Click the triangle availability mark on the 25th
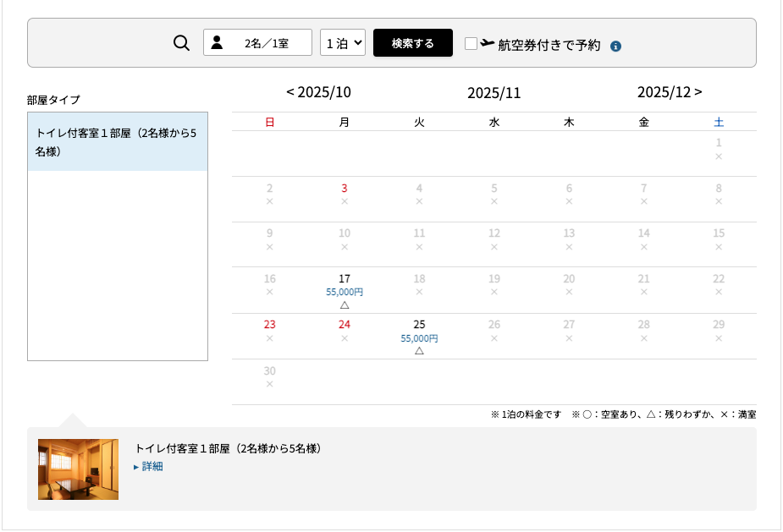Screen dimensions: 783x532 pos(419,350)
